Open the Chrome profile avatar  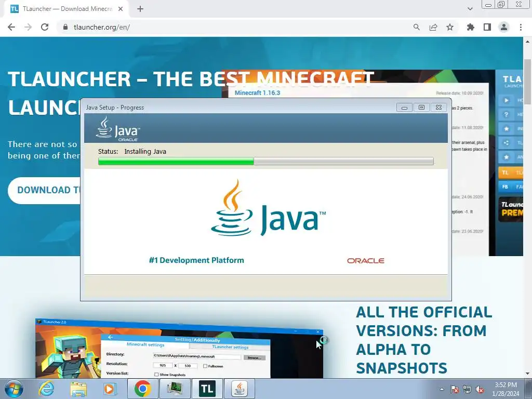(x=504, y=27)
